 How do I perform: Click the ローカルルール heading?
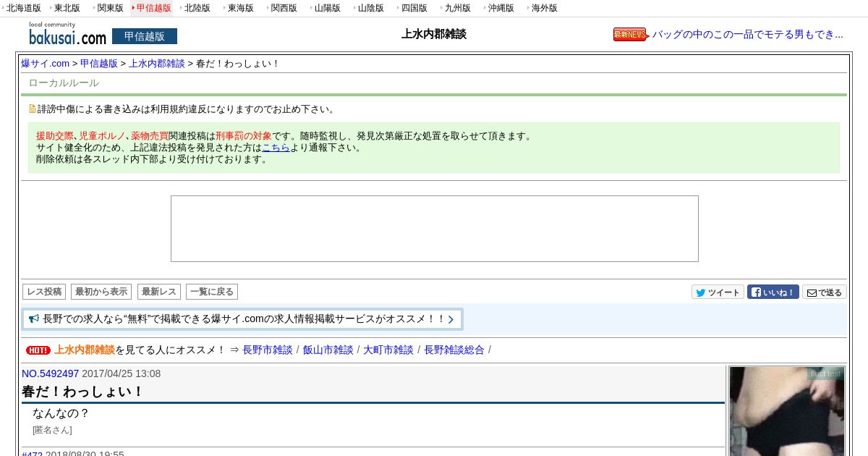[x=64, y=83]
